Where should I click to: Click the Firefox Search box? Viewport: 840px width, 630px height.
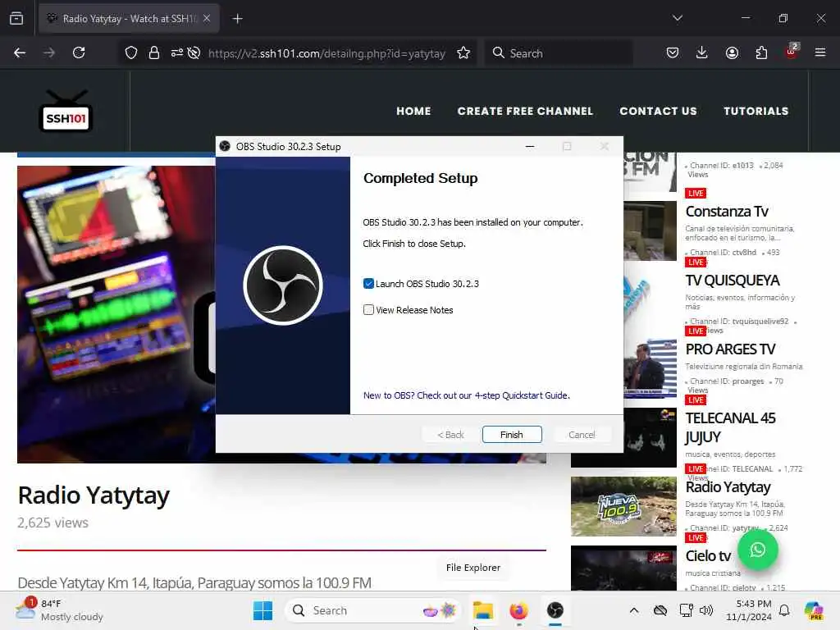(559, 53)
